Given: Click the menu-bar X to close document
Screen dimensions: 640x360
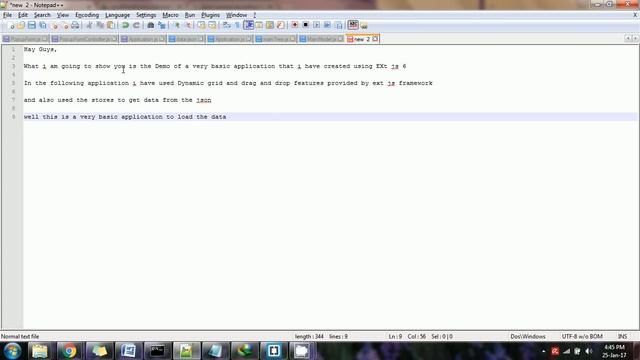Looking at the screenshot, I should coord(635,15).
